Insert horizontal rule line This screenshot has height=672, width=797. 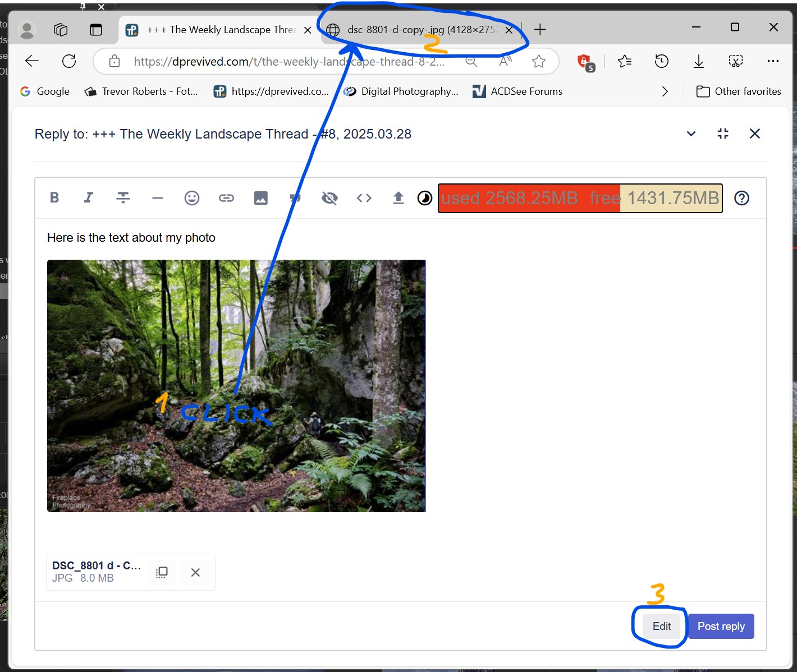(x=157, y=198)
